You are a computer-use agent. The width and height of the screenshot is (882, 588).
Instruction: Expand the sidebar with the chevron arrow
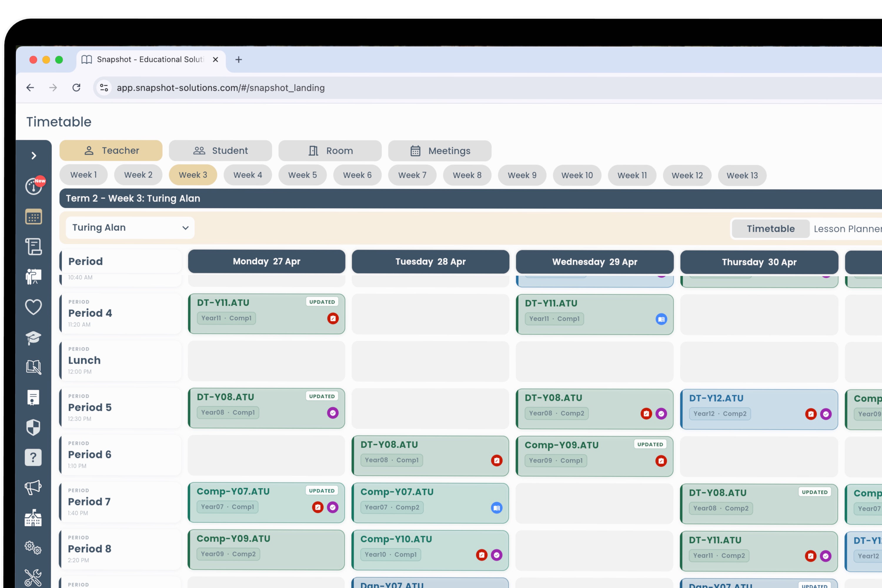coord(34,156)
